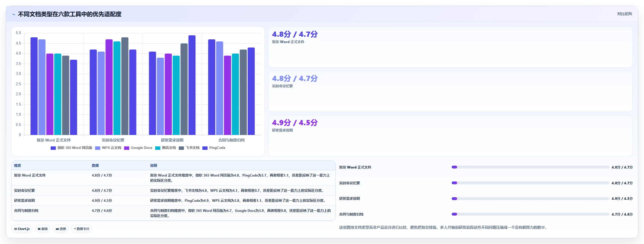Click the 合同与制度归档 label in progress list
644x244 pixels.
(351, 214)
